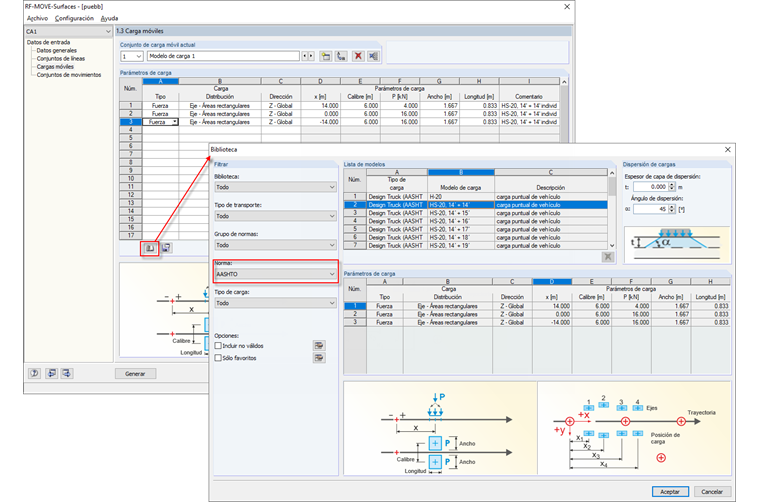Select model row HS-20, 14' + 19'

(x=475, y=246)
